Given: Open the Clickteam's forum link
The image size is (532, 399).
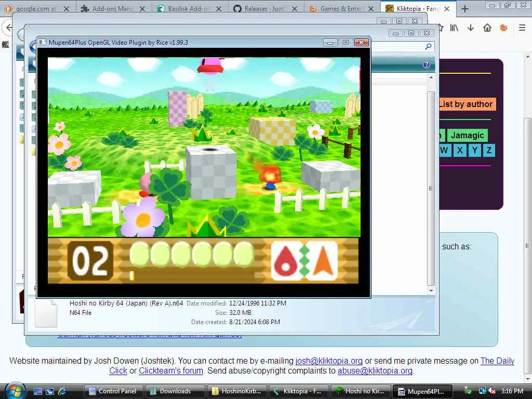Looking at the screenshot, I should tap(170, 370).
